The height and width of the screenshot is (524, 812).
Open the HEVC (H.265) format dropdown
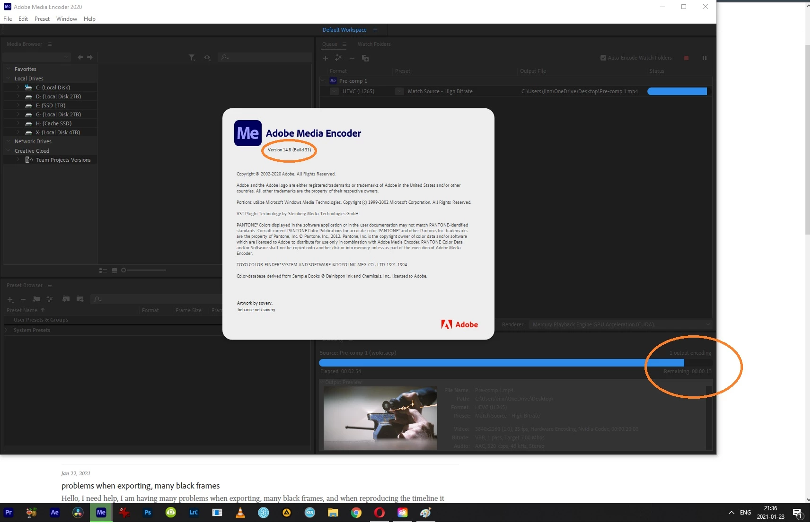tap(335, 91)
